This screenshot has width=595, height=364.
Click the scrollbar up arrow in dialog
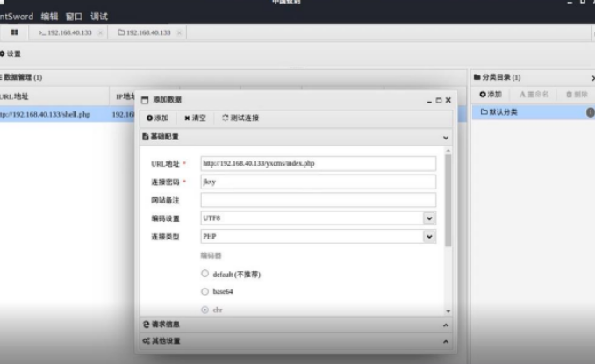[x=448, y=151]
